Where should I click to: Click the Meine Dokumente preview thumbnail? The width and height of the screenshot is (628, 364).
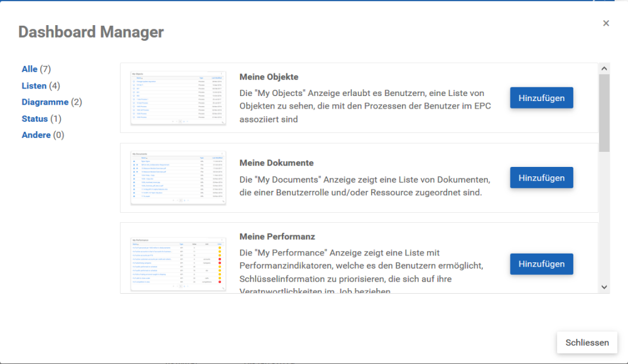tap(178, 178)
